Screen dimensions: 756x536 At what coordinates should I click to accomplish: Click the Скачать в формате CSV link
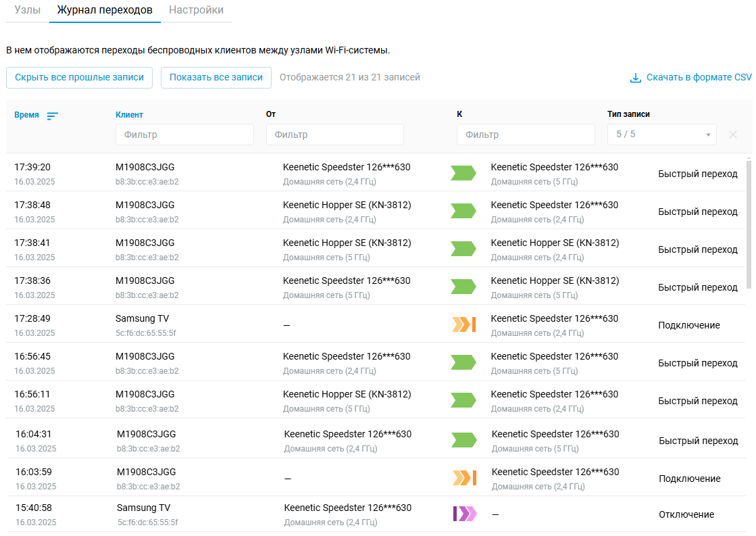click(x=699, y=78)
